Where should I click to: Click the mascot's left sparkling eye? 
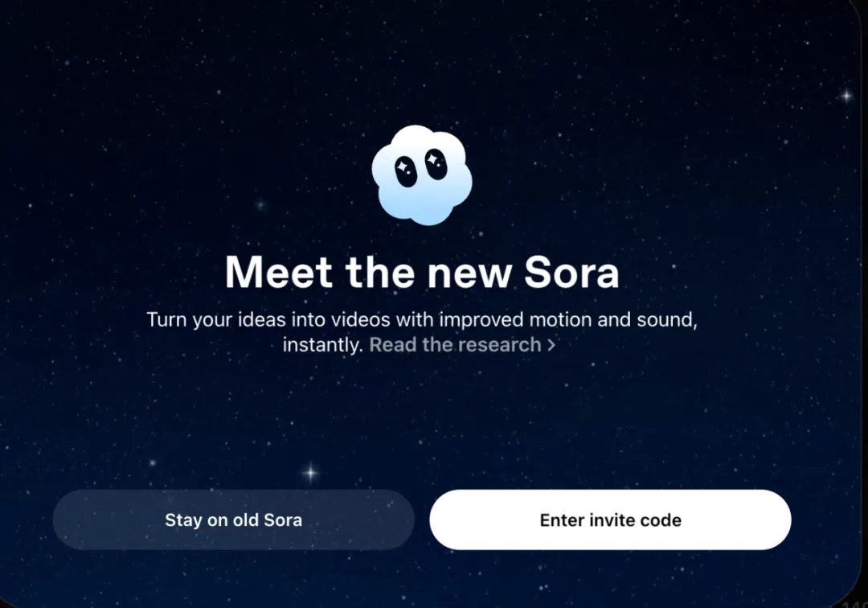coord(406,171)
